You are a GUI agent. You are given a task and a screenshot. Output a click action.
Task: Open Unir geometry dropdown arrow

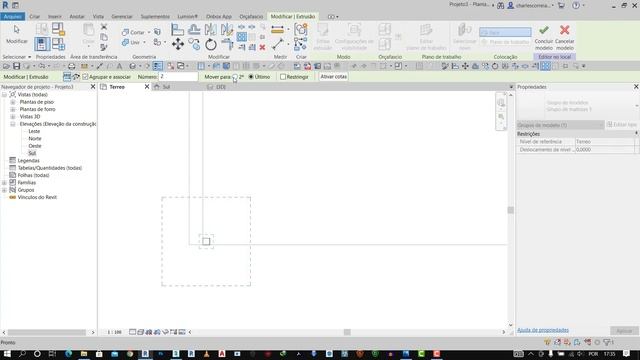(144, 42)
